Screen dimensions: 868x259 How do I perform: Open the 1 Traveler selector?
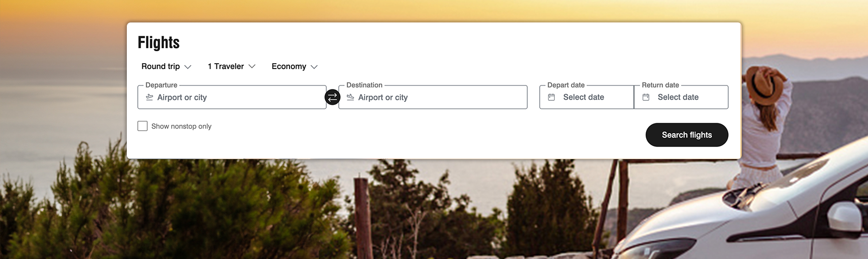click(231, 66)
